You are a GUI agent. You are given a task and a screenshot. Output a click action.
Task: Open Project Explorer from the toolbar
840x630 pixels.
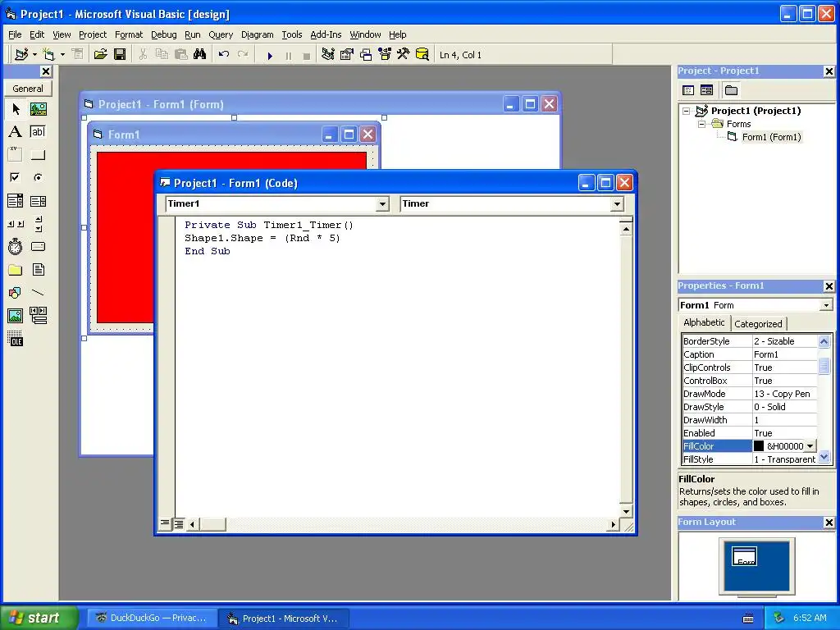(x=328, y=55)
